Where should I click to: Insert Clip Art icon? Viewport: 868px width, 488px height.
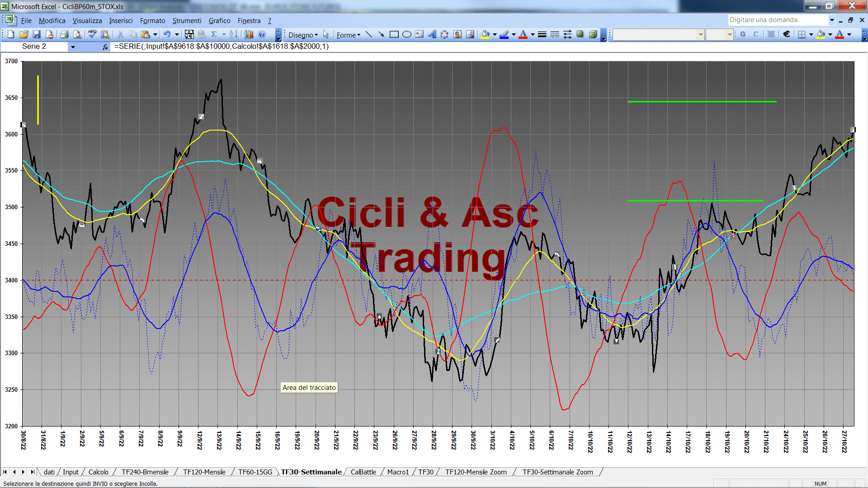click(457, 34)
